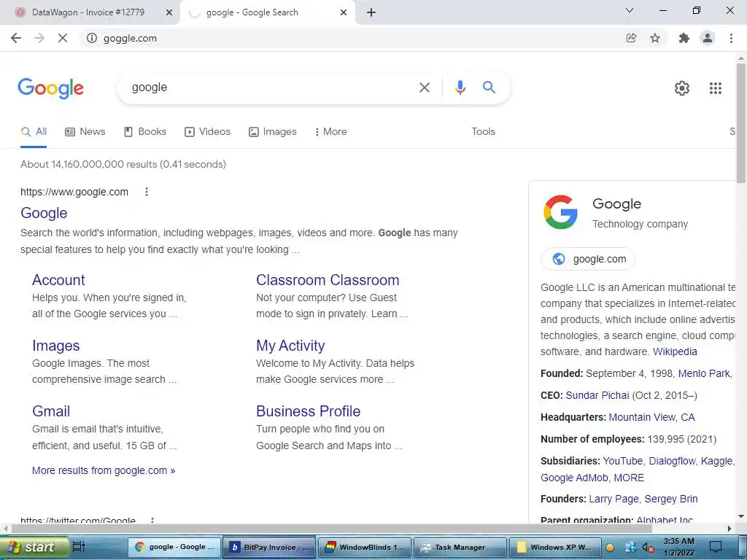747x560 pixels.
Task: Select the Images search tab
Action: tap(273, 132)
